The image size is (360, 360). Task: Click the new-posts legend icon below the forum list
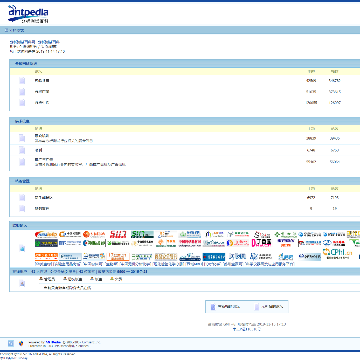(x=213, y=307)
